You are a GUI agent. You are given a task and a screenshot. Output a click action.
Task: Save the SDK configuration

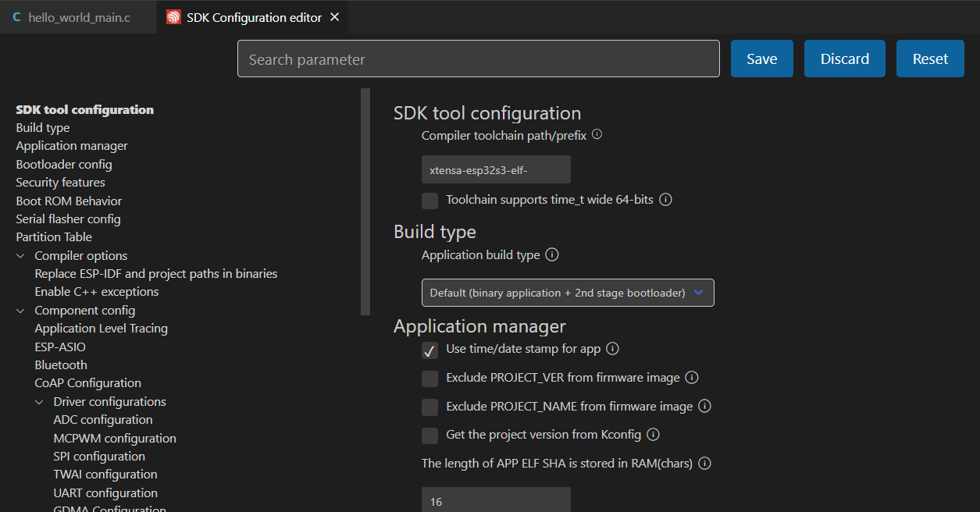coord(761,59)
